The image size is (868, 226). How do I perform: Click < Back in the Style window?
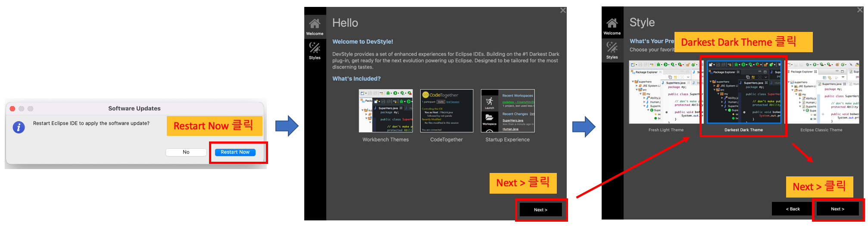point(793,209)
